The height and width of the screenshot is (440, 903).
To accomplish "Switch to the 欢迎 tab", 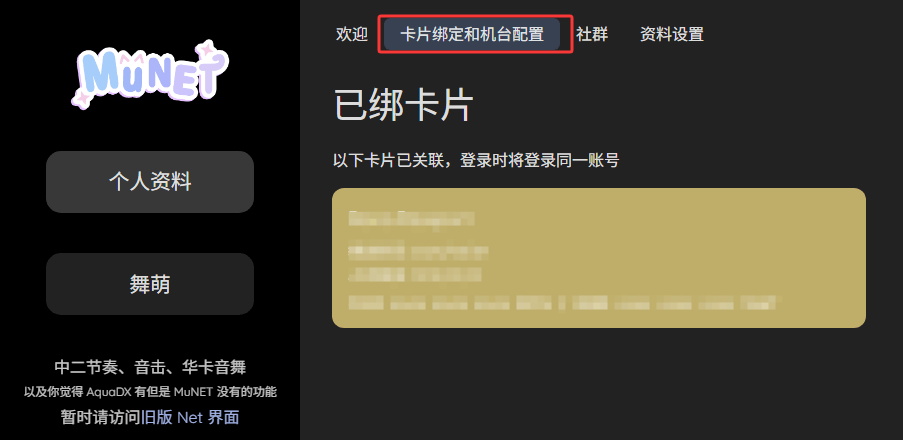I will pos(352,35).
